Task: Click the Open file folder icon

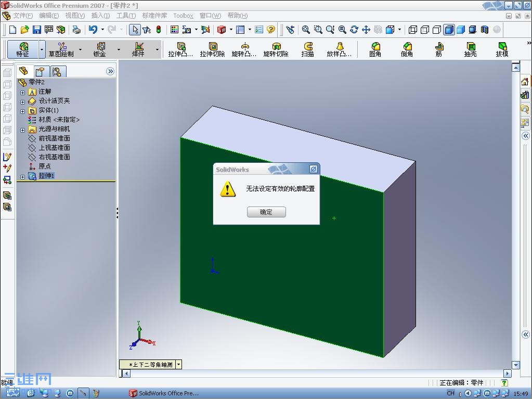Action: 24,30
